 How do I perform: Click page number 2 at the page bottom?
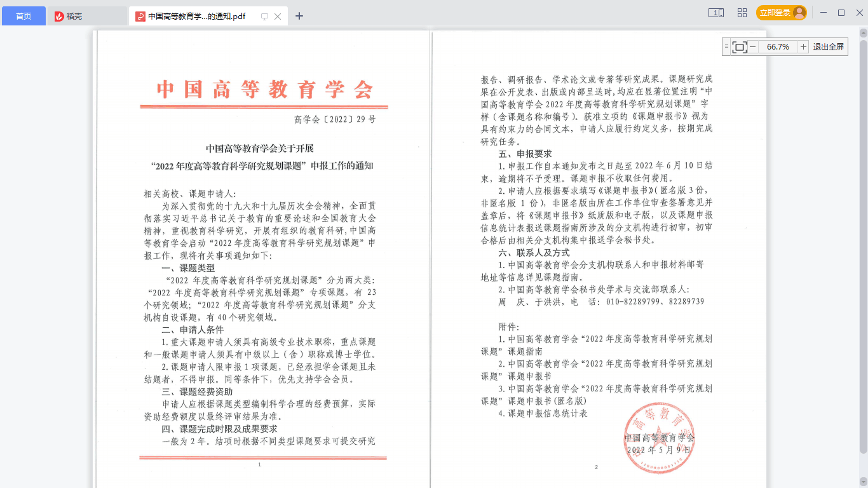[596, 467]
